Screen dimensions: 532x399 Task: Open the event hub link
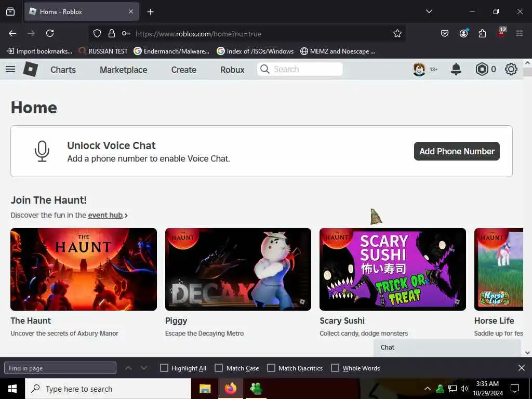pyautogui.click(x=105, y=215)
